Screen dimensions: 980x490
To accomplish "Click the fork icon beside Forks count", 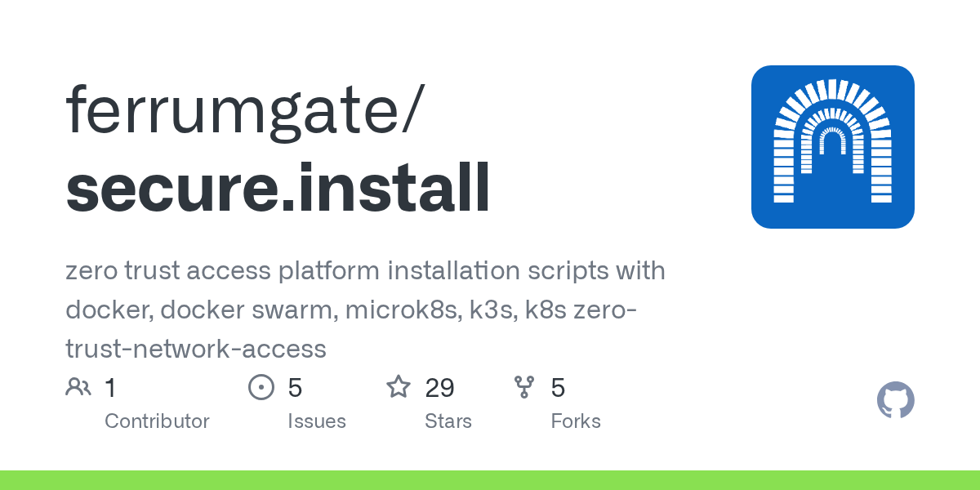I will 524,387.
